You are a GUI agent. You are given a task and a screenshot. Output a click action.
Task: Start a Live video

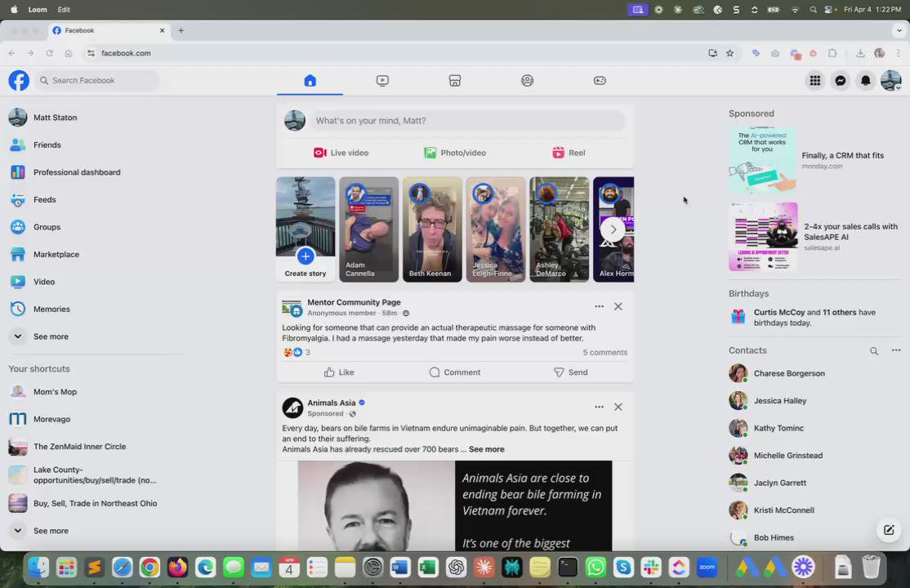point(341,153)
